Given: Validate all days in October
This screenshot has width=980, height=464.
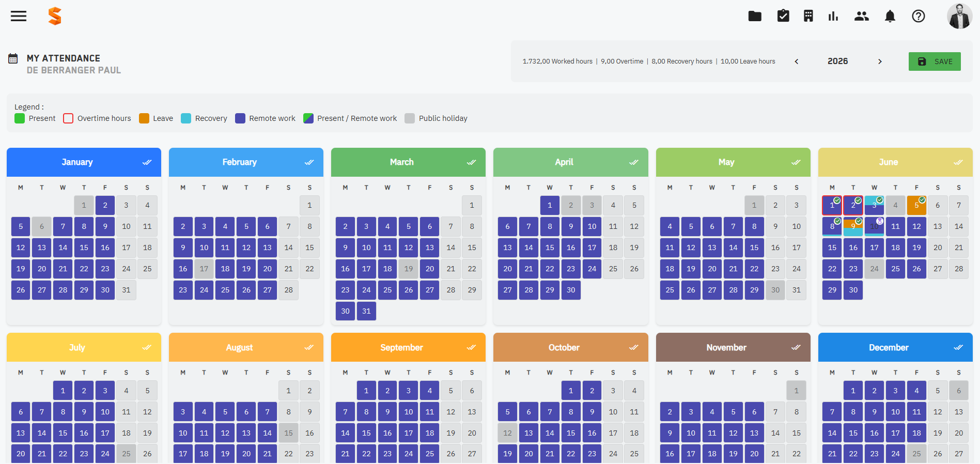Looking at the screenshot, I should [x=633, y=347].
